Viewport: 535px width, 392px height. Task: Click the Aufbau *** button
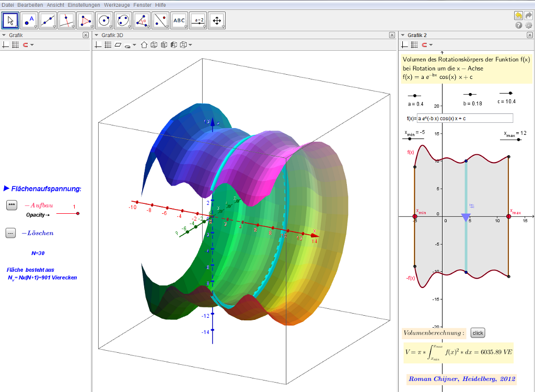11,205
